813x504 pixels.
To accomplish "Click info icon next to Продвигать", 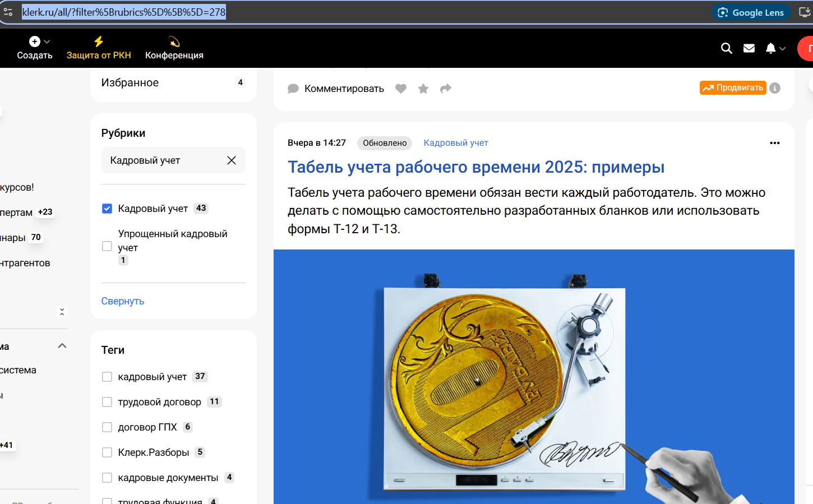I will click(x=775, y=87).
